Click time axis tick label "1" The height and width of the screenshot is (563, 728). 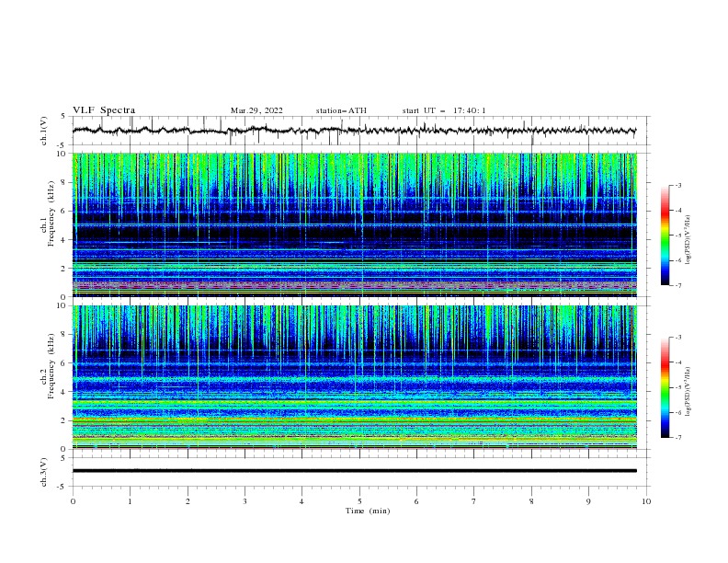[x=130, y=501]
